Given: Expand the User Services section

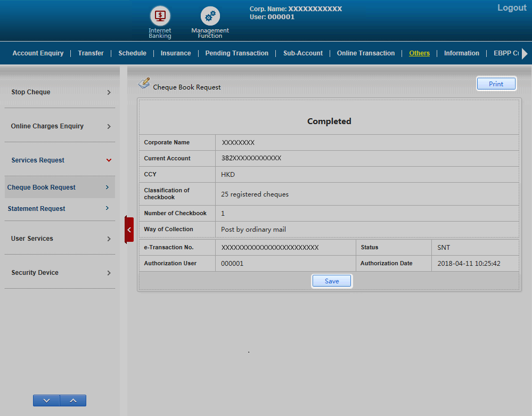Looking at the screenshot, I should pyautogui.click(x=60, y=239).
